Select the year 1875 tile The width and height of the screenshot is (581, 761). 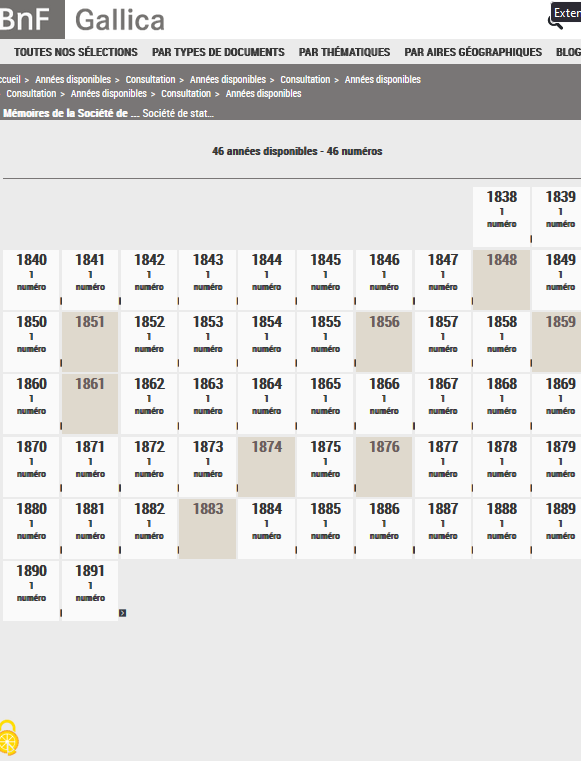pos(325,466)
